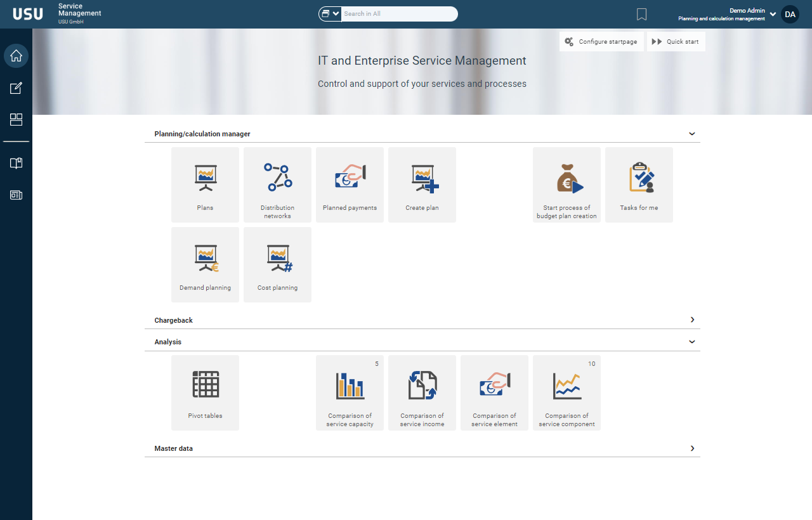Expand the Master data section
Image resolution: width=812 pixels, height=520 pixels.
(692, 448)
